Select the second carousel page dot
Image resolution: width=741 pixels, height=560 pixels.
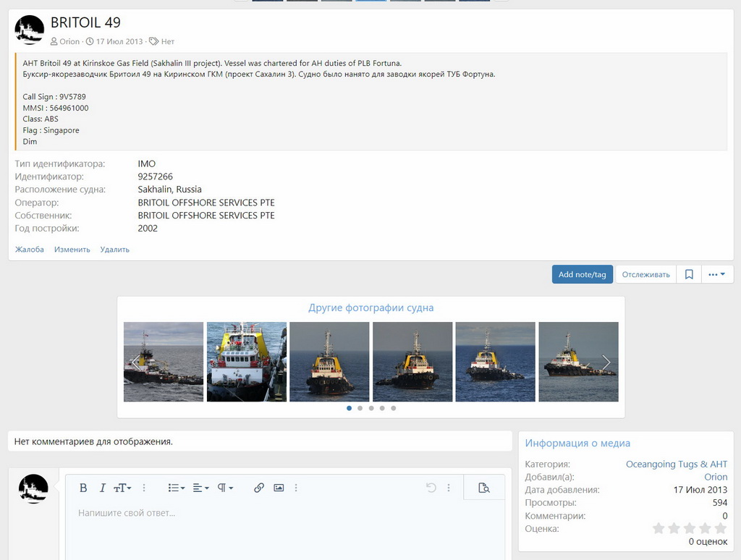[360, 408]
